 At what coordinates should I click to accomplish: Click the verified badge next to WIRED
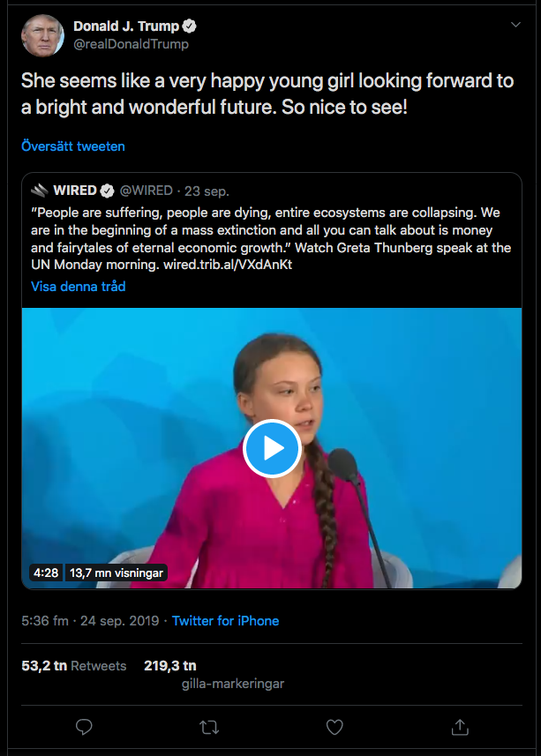108,191
